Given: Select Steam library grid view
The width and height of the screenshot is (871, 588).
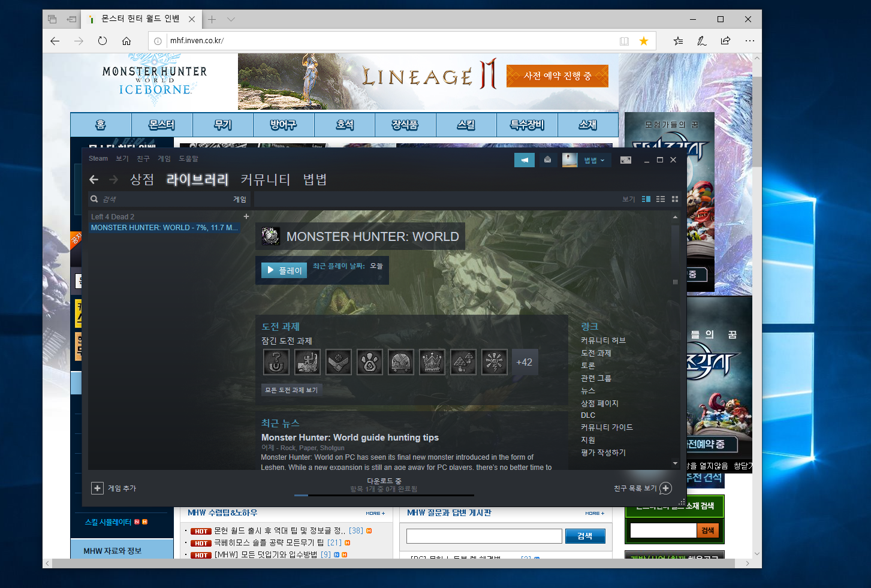Looking at the screenshot, I should [x=675, y=199].
